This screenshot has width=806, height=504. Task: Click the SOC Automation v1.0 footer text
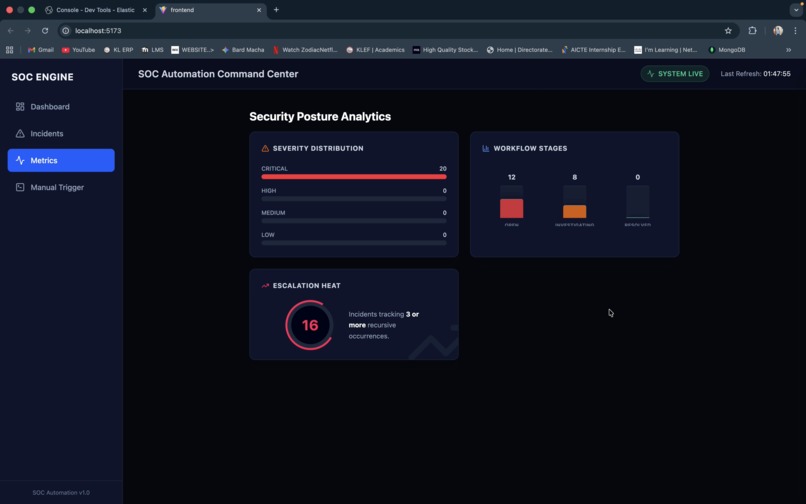[x=61, y=493]
